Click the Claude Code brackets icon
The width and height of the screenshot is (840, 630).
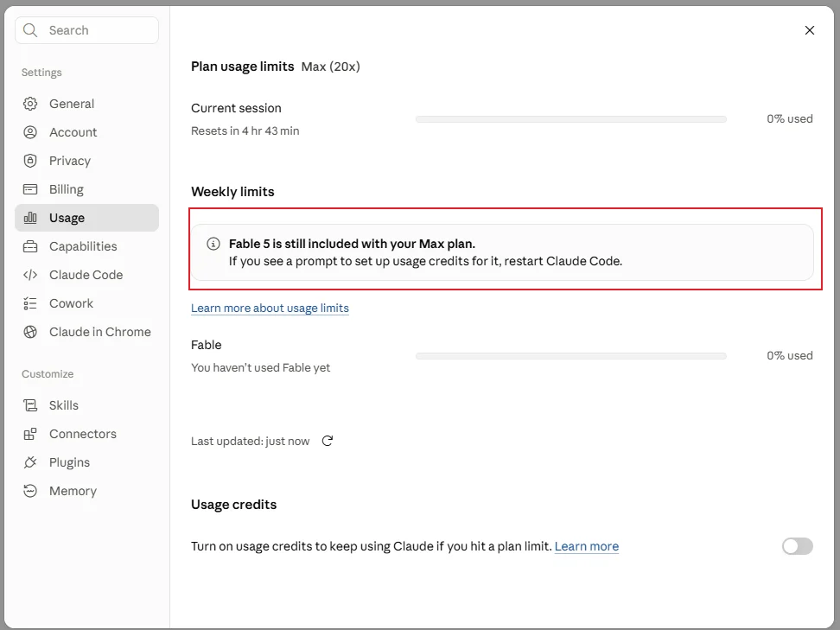[x=30, y=275]
